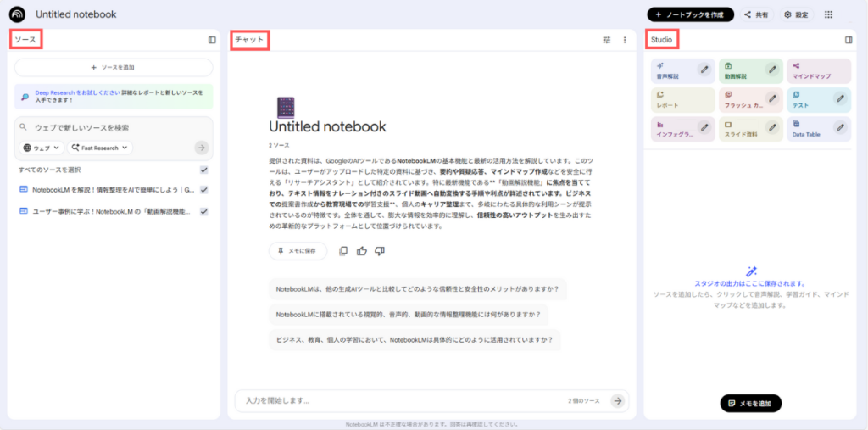Collapse the ソース panel using its sidebar icon
The height and width of the screenshot is (430, 868).
click(x=212, y=40)
